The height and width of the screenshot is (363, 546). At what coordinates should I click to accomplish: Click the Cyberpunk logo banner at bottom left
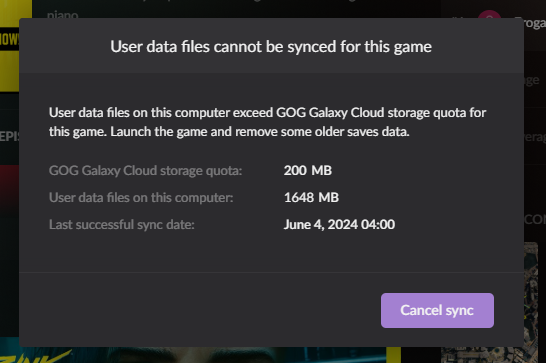[x=35, y=355]
